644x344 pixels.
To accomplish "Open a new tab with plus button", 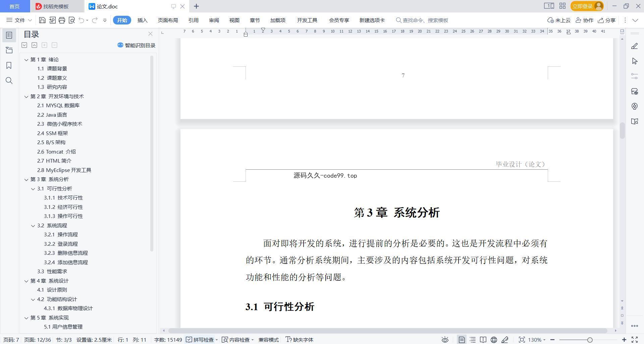I will point(197,6).
